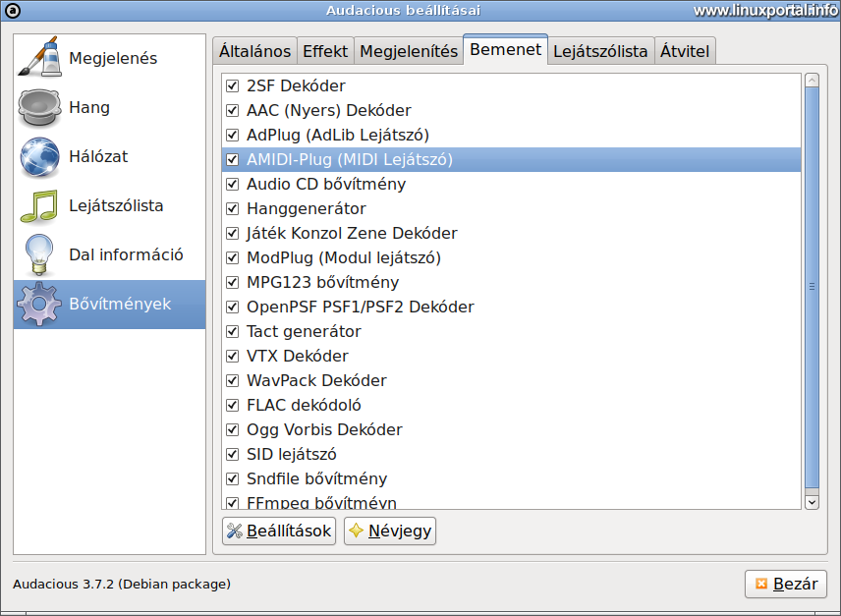Select Megjelenés category label
Viewport: 841px width, 616px height.
click(x=113, y=58)
